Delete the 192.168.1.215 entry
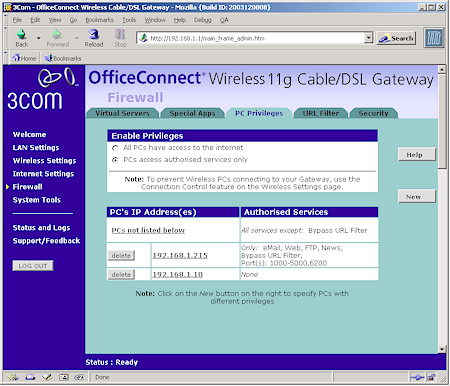The height and width of the screenshot is (386, 450). tap(121, 256)
